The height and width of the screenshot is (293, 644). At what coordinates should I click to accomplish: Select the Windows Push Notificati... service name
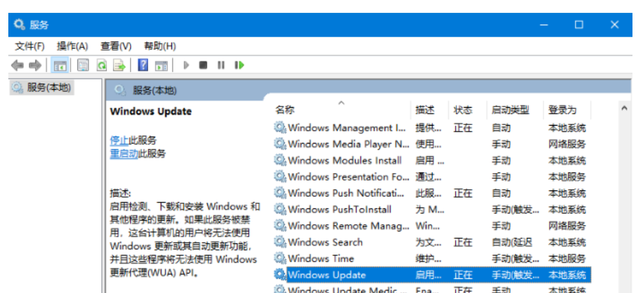pos(346,193)
